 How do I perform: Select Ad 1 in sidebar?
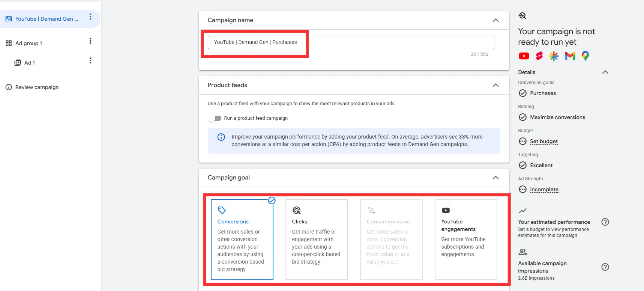(x=30, y=63)
